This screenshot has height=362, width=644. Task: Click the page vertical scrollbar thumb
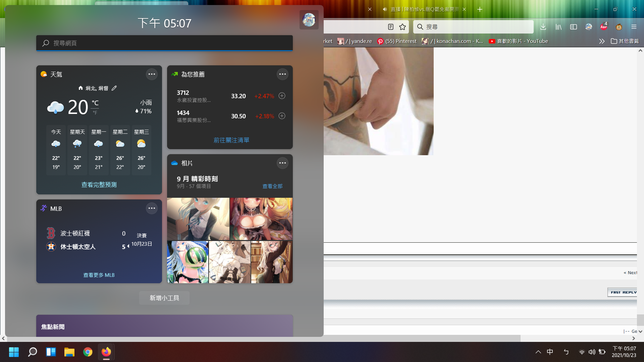point(640,320)
